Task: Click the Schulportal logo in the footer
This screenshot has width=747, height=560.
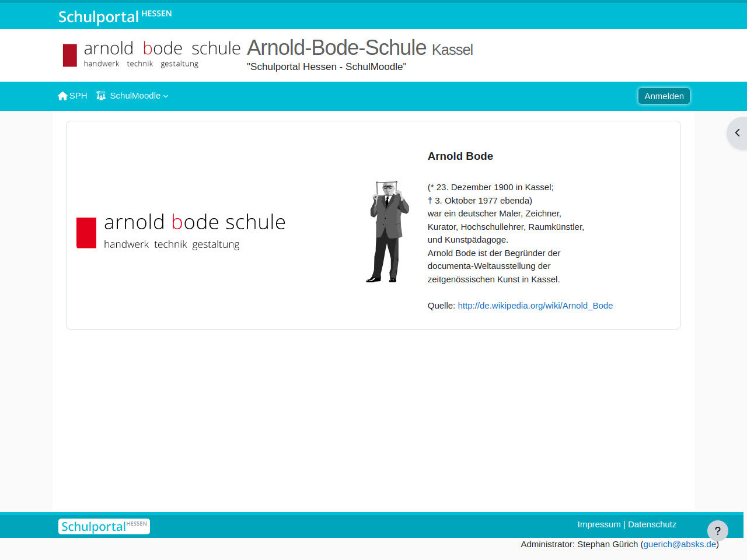Action: (104, 526)
